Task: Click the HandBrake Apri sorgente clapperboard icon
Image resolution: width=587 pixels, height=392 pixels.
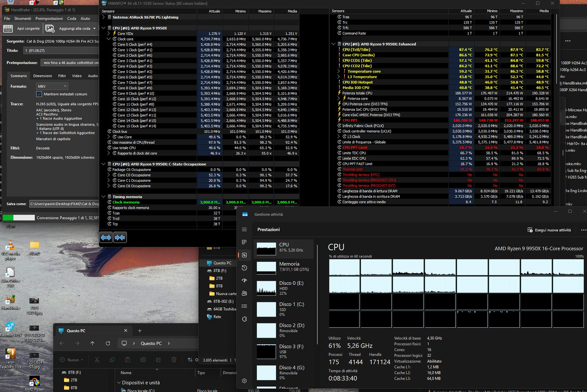Action: (8, 28)
